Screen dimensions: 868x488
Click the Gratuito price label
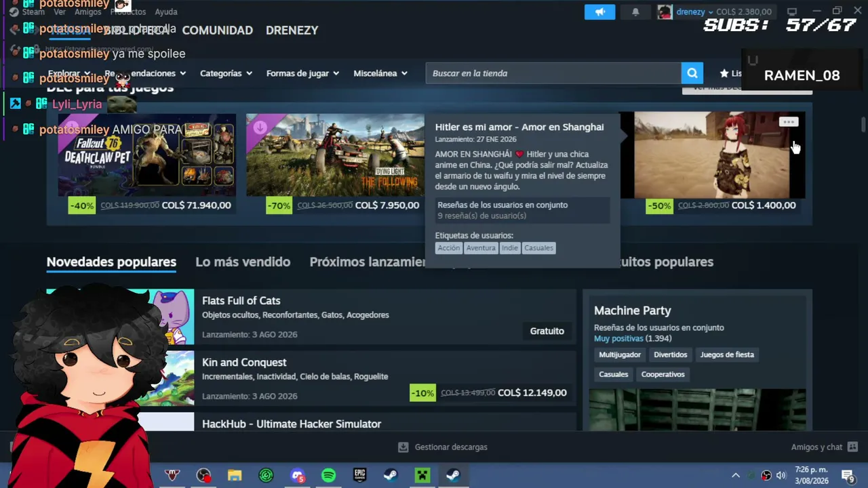coord(547,331)
